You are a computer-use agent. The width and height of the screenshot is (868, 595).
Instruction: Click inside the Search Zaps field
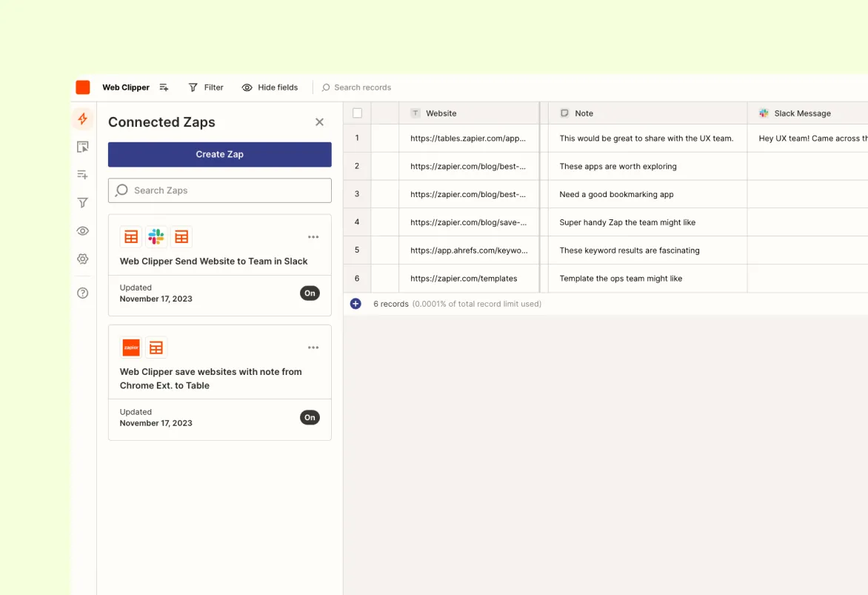click(x=219, y=190)
